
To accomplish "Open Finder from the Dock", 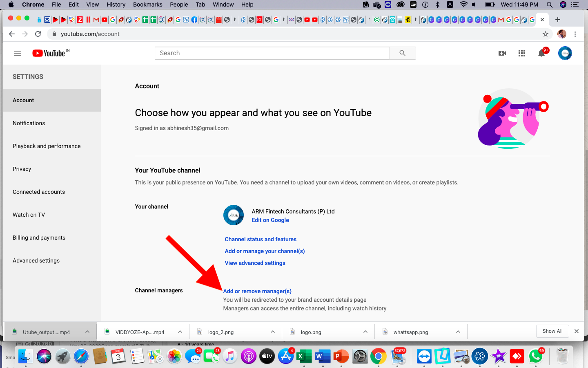I will (26, 357).
